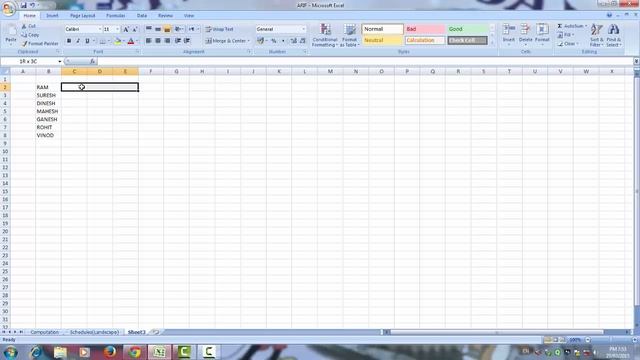Open Sort & Filter options
The image size is (640, 360).
tap(597, 36)
